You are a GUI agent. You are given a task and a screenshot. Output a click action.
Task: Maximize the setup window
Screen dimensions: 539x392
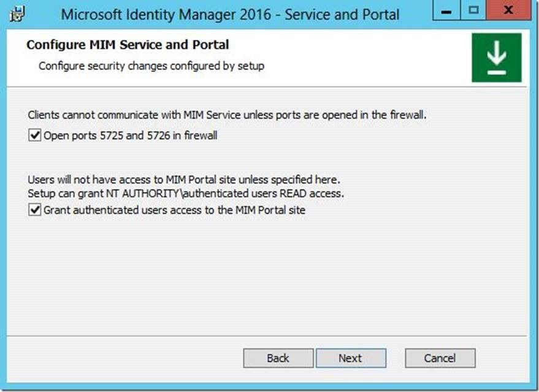[473, 10]
